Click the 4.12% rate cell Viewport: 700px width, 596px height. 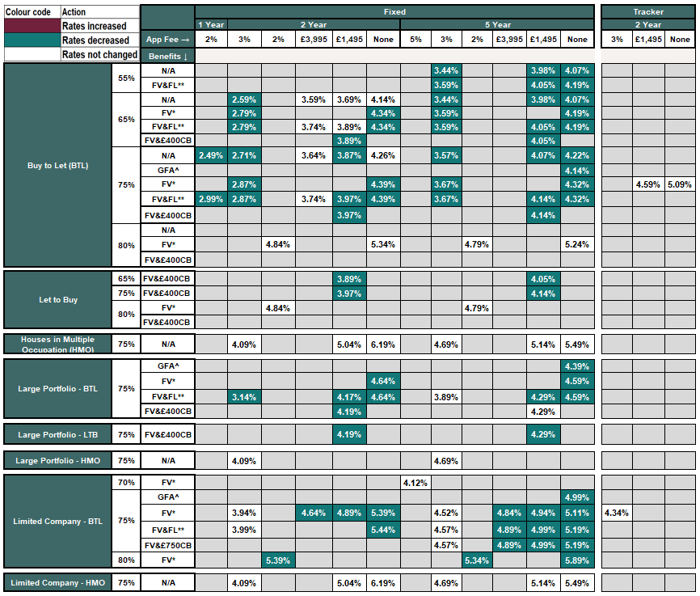tap(415, 483)
